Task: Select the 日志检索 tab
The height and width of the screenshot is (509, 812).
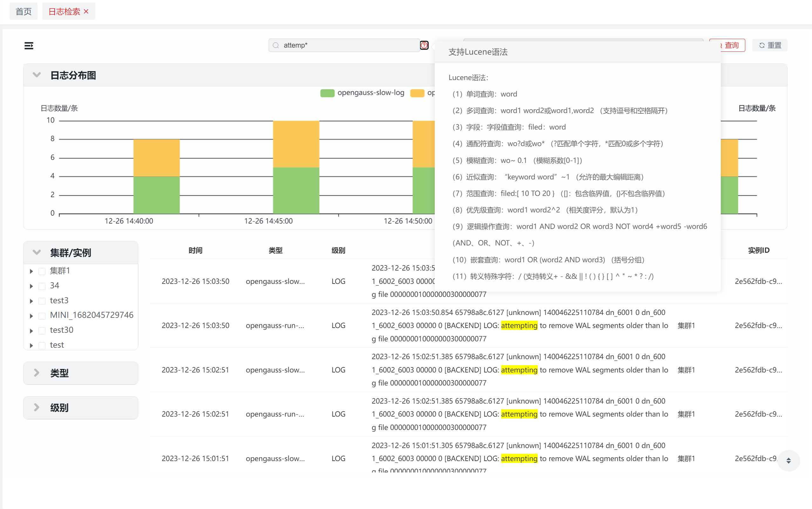Action: coord(64,11)
